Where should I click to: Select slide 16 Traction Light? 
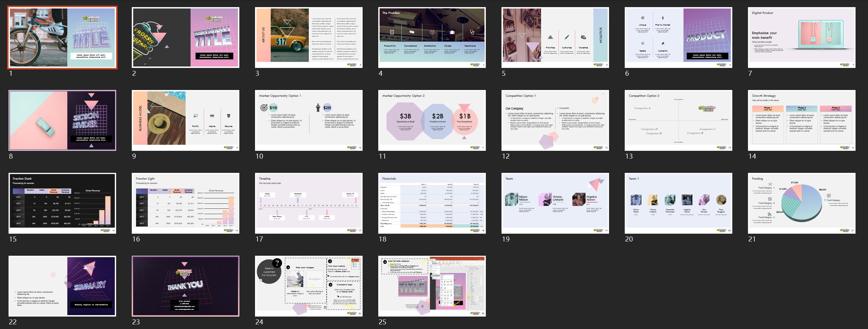(186, 203)
